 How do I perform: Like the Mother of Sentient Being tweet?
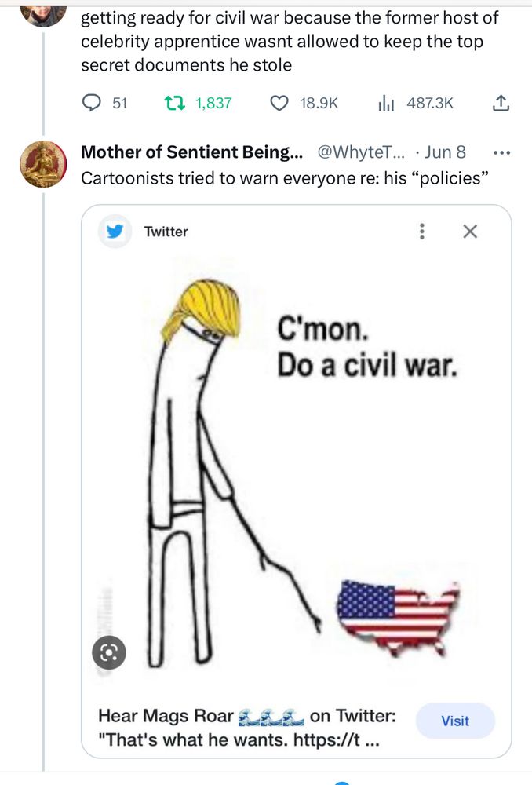pyautogui.click(x=279, y=100)
